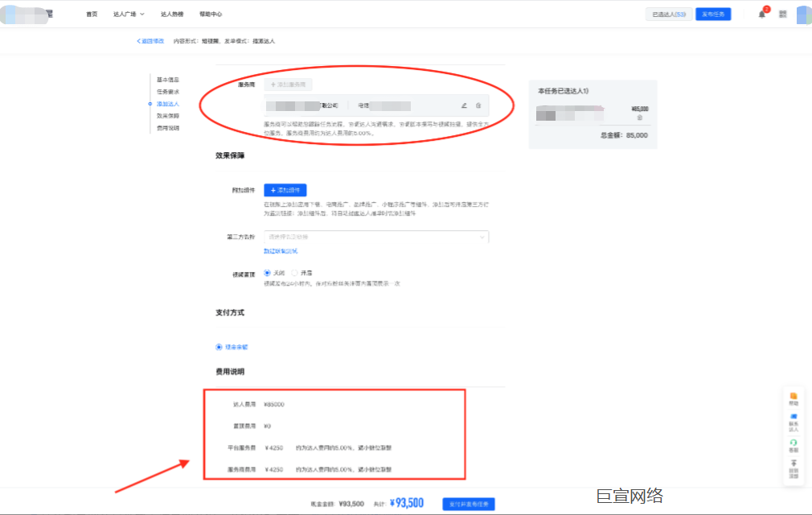812x515 pixels.
Task: Open the notification bell with red badge
Action: [762, 14]
